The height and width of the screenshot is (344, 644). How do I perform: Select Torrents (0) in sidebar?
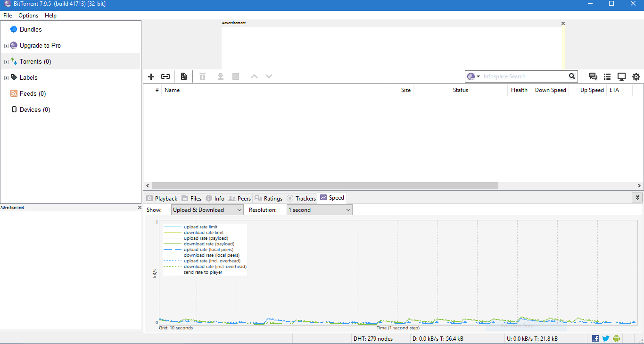pos(35,61)
